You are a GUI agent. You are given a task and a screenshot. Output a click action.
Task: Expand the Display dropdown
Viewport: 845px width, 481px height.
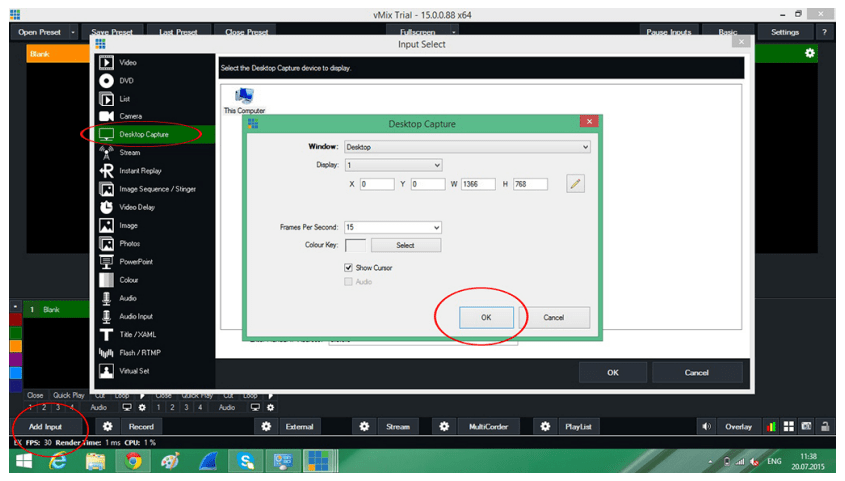[x=393, y=165]
